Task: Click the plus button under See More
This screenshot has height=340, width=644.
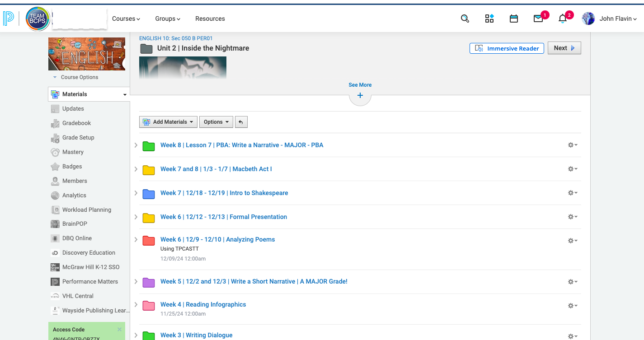Action: (360, 96)
